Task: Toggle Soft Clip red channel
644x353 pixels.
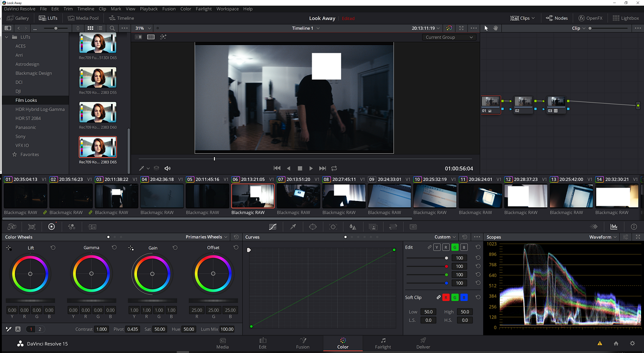Action: click(x=446, y=297)
